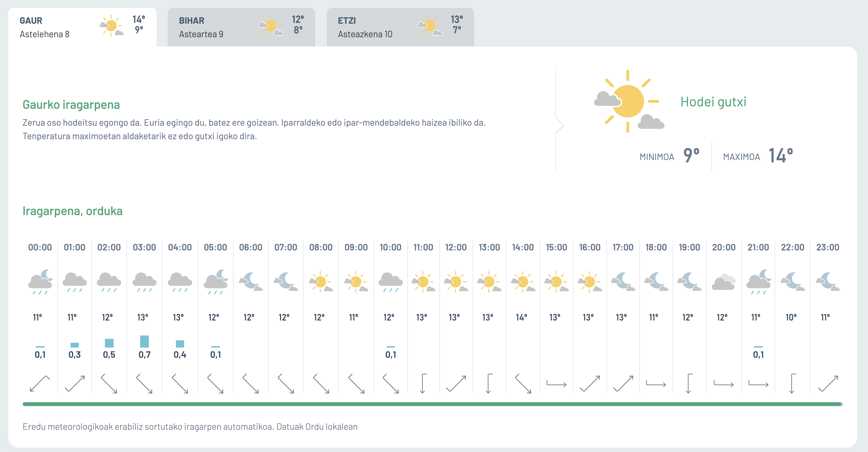Click the 11:00 downward wind arrow
The width and height of the screenshot is (868, 452).
click(x=423, y=384)
